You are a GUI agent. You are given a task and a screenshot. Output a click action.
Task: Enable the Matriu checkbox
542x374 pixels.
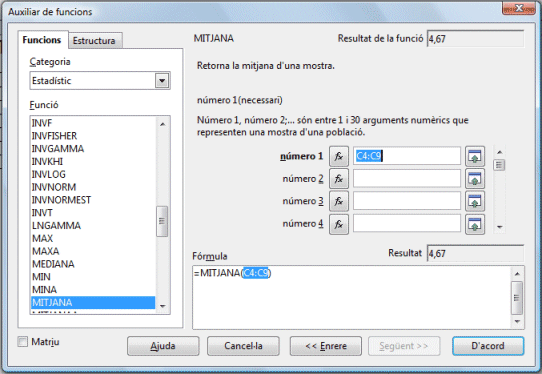click(x=23, y=342)
